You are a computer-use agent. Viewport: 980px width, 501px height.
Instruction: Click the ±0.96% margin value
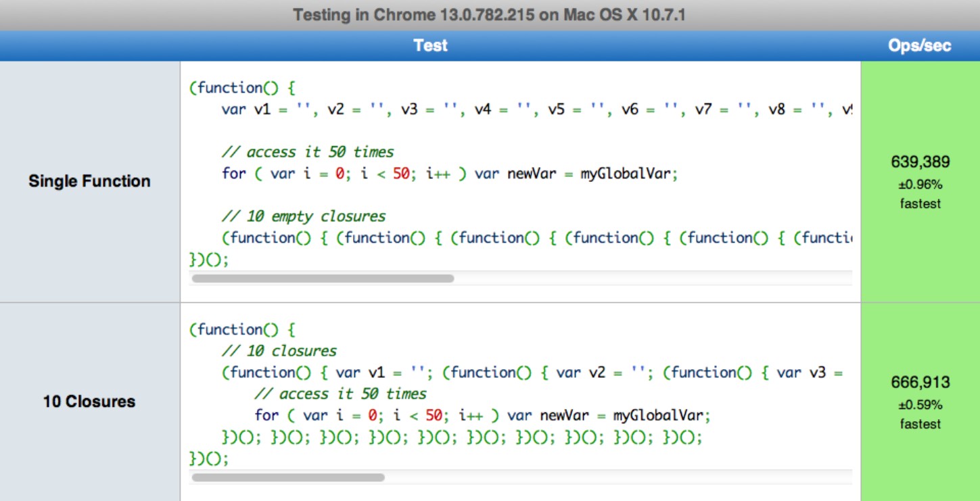pyautogui.click(x=920, y=185)
